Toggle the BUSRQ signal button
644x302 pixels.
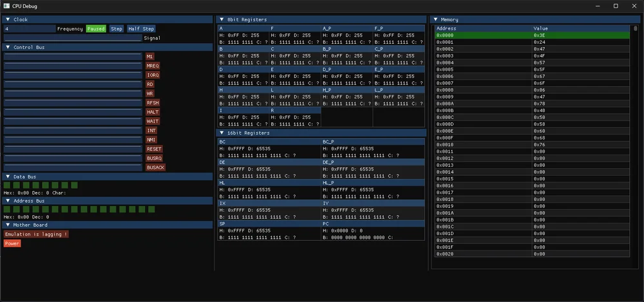(154, 158)
